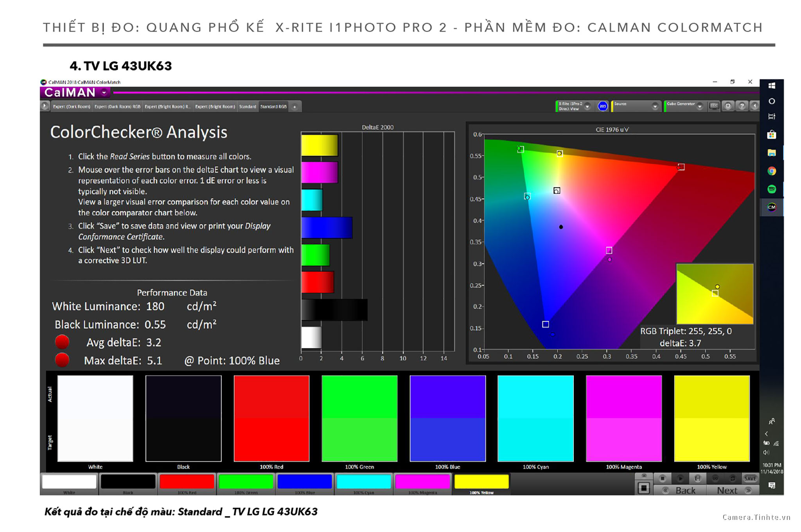The width and height of the screenshot is (801, 532).
Task: Expand the workflow panel arrow beside the tabs
Action: click(45, 106)
